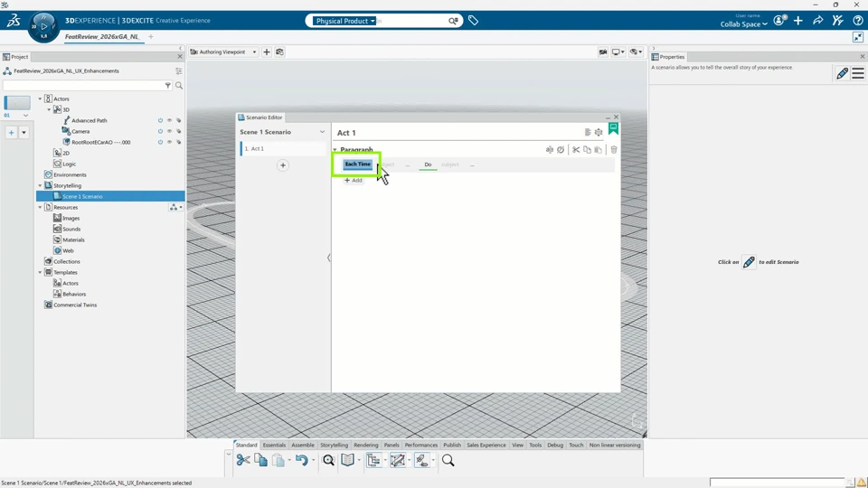Switch to the Essentials tab
Image resolution: width=868 pixels, height=488 pixels.
pyautogui.click(x=274, y=445)
